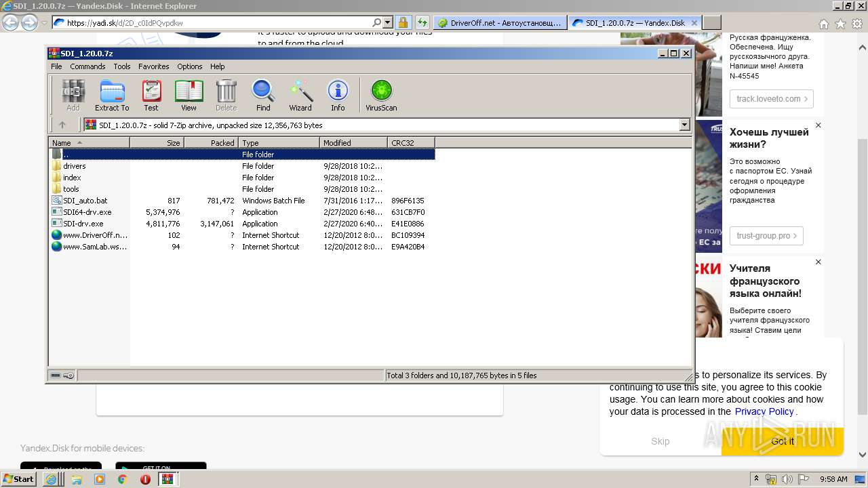Image resolution: width=868 pixels, height=488 pixels.
Task: Click the volume speaker tray icon
Action: pos(787,479)
